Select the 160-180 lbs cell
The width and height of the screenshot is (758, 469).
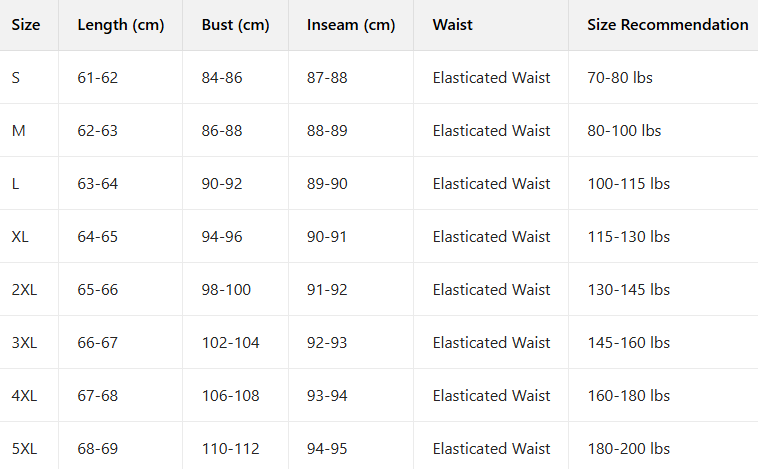628,396
